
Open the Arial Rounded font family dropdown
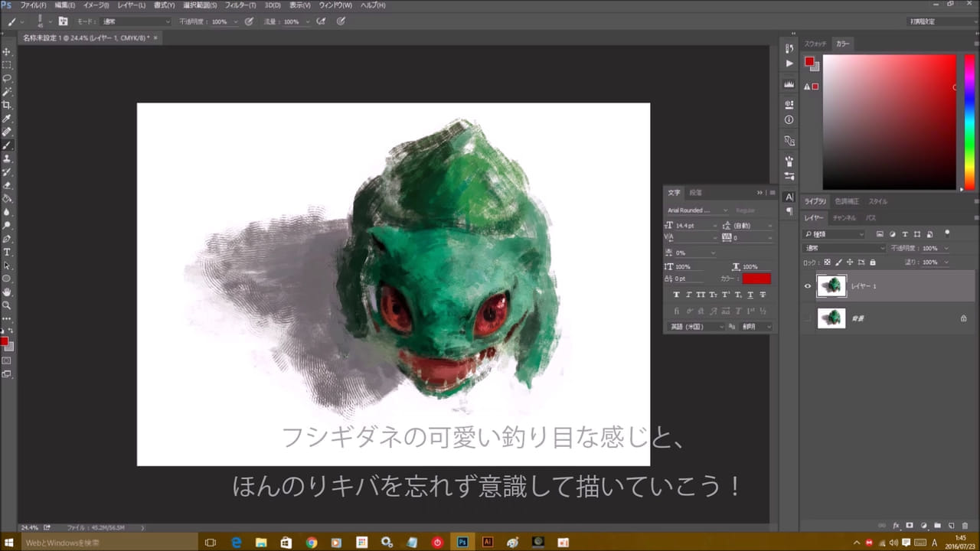(x=695, y=210)
